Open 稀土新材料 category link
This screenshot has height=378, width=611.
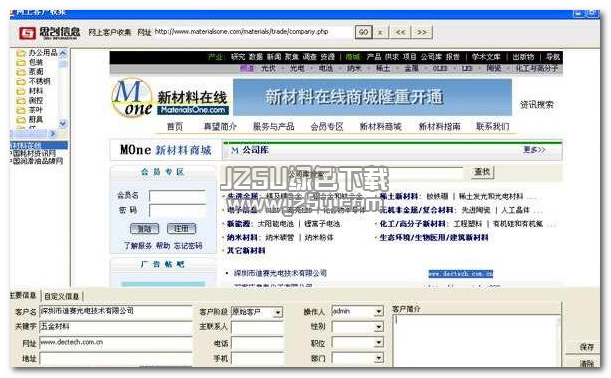tap(399, 196)
